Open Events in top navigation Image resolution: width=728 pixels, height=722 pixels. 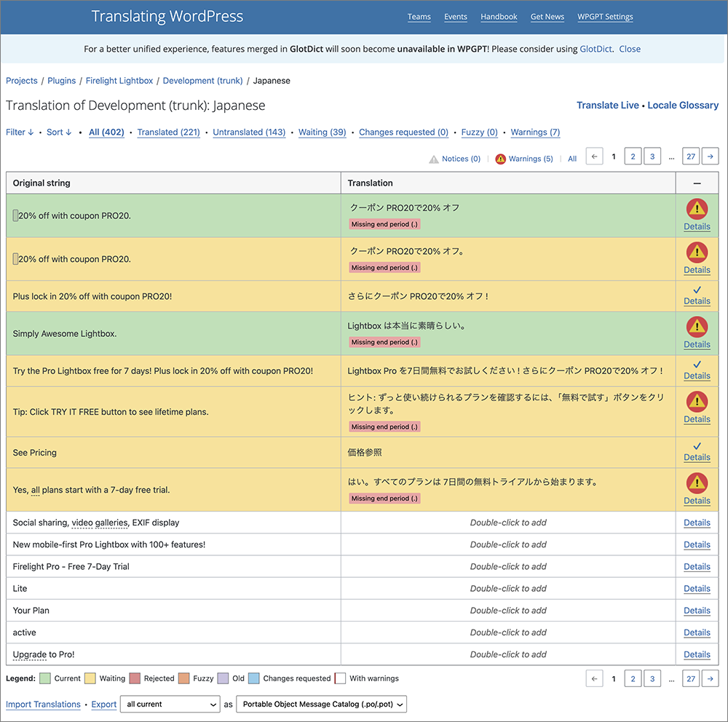click(456, 17)
